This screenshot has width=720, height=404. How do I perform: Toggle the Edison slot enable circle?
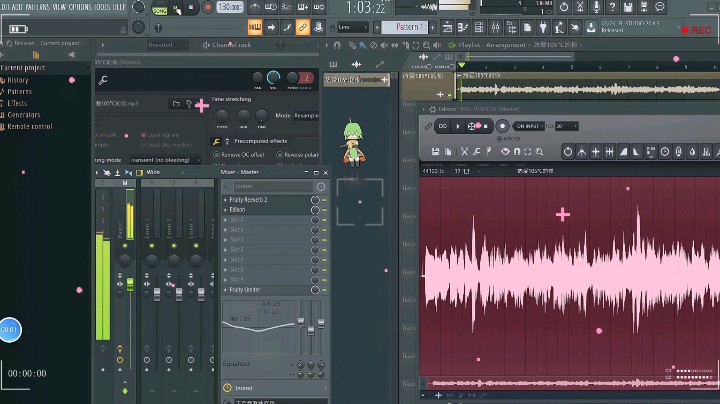coord(315,210)
